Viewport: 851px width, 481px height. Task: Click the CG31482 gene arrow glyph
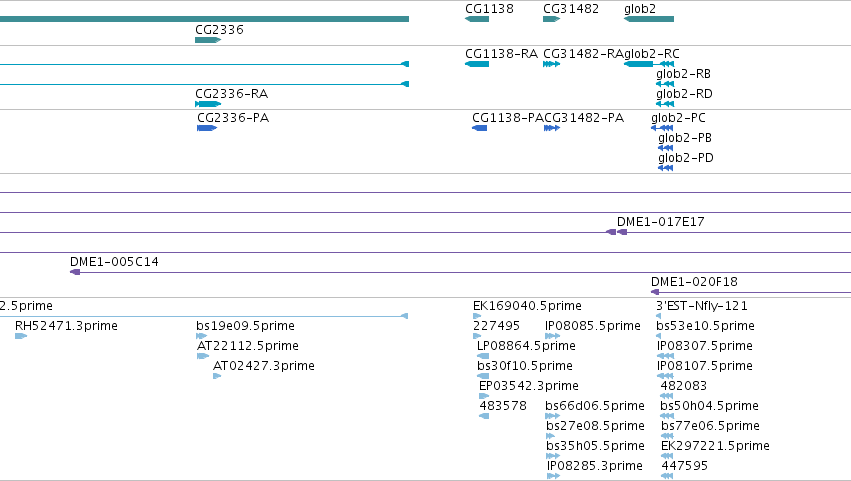(x=551, y=19)
